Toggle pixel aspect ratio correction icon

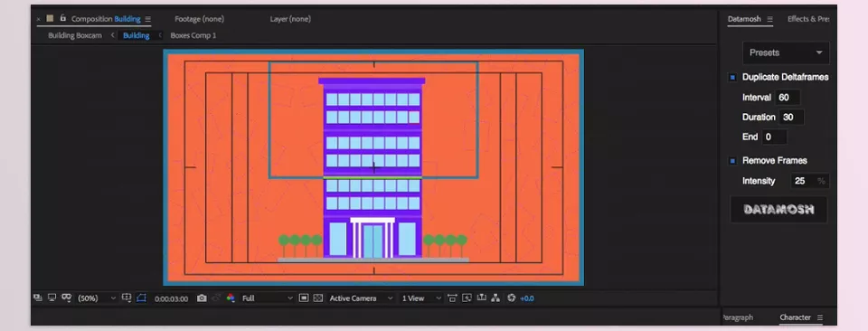452,298
